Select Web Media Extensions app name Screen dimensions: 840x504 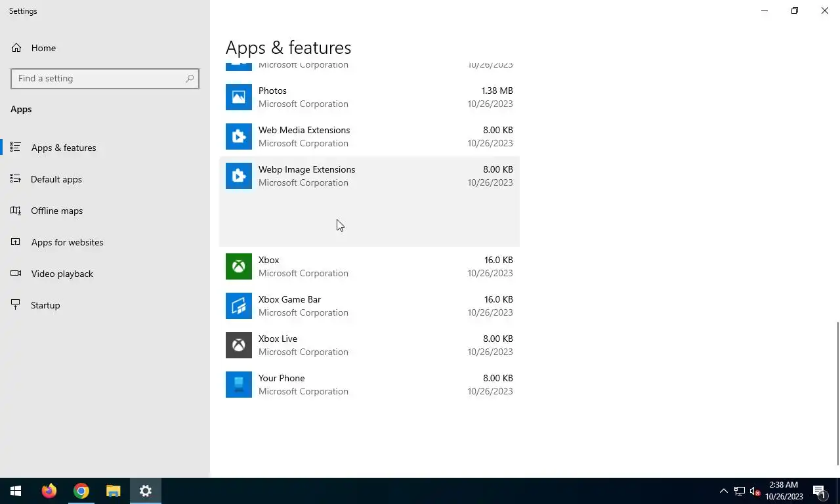(x=304, y=130)
